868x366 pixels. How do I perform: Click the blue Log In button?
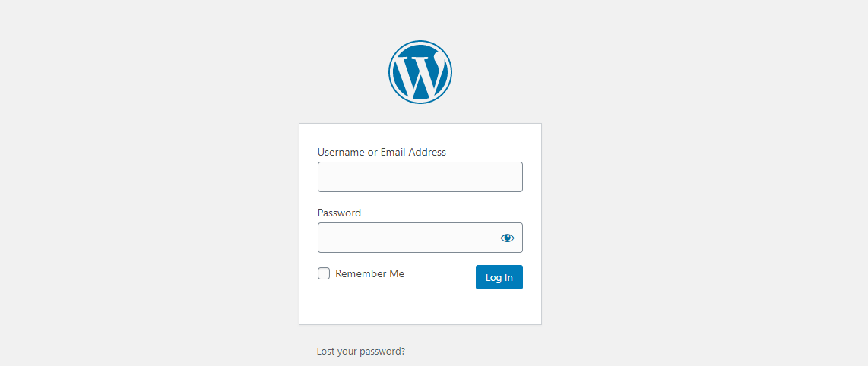click(x=499, y=277)
